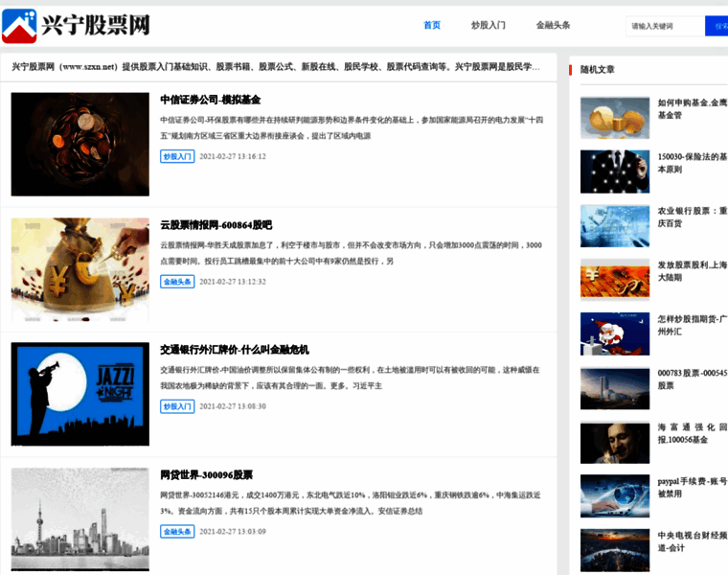728x575 pixels.
Task: Click timestamp 2021-02-27 13:08:30
Action: coord(233,406)
